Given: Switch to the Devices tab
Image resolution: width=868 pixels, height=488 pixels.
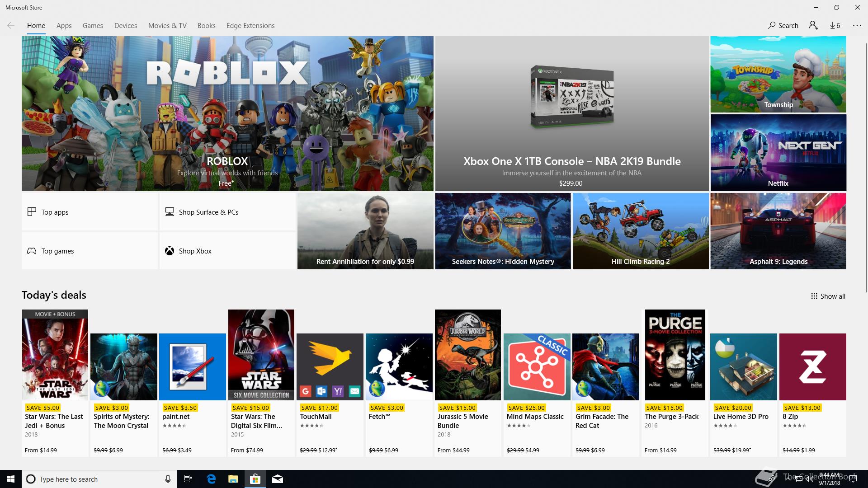Looking at the screenshot, I should point(126,26).
